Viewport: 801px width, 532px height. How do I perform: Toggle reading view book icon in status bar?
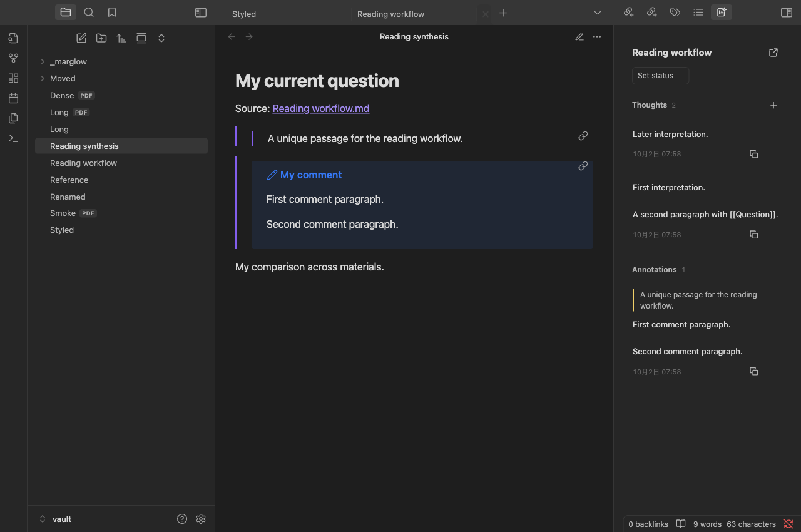click(681, 524)
